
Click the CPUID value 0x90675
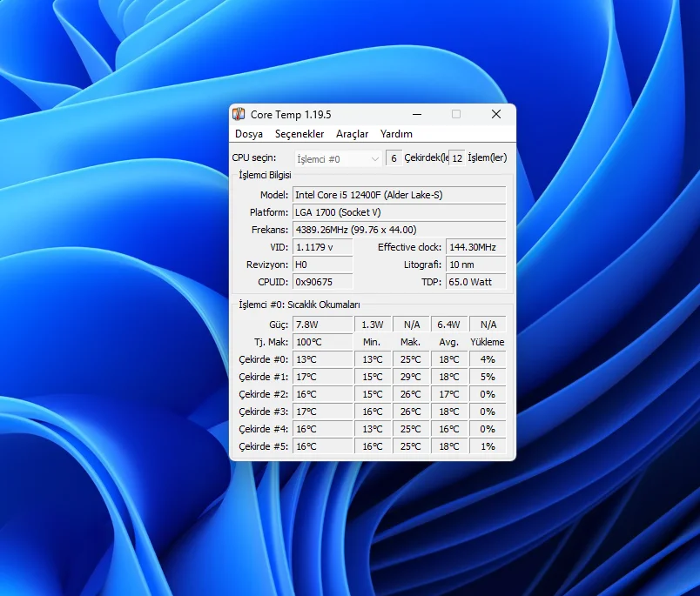(323, 282)
